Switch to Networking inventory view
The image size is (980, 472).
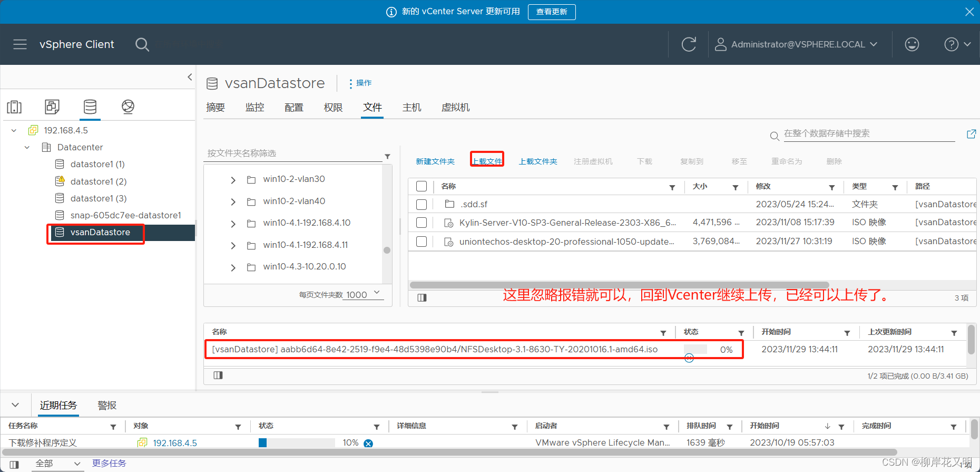(x=128, y=107)
